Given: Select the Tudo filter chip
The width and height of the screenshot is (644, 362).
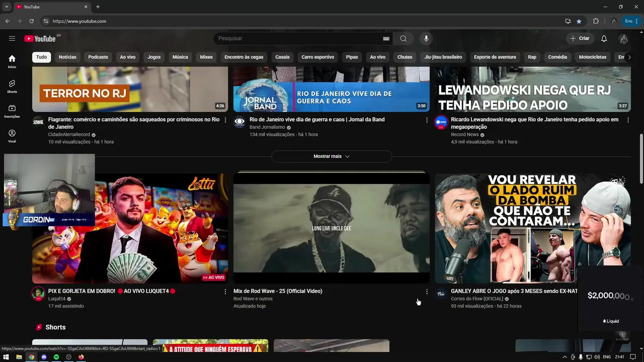Looking at the screenshot, I should [x=41, y=57].
